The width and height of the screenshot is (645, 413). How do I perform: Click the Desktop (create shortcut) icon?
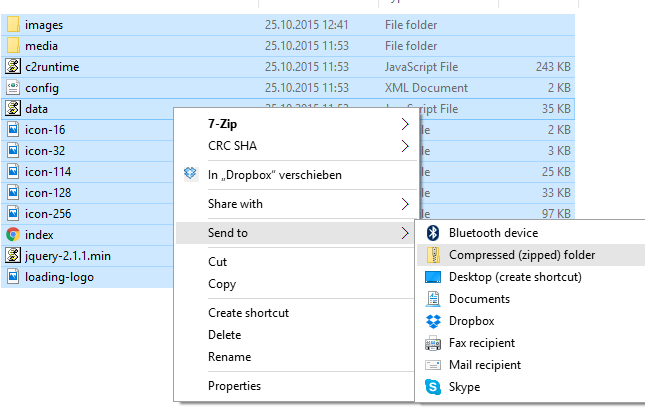click(x=433, y=277)
